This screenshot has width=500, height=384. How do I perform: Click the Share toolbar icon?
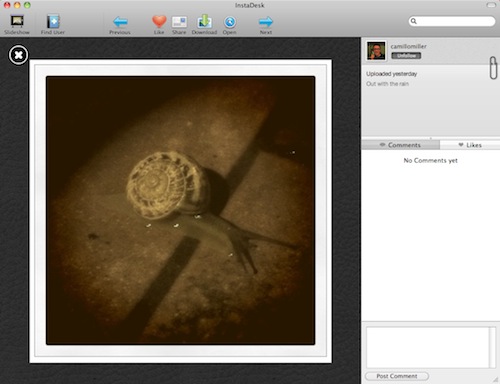[x=179, y=25]
